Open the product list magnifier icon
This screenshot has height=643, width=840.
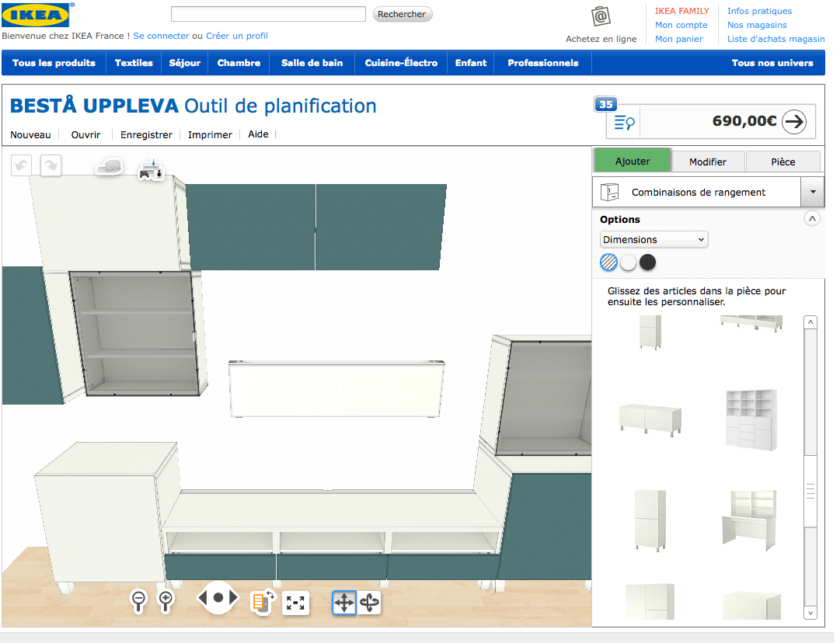pyautogui.click(x=624, y=123)
